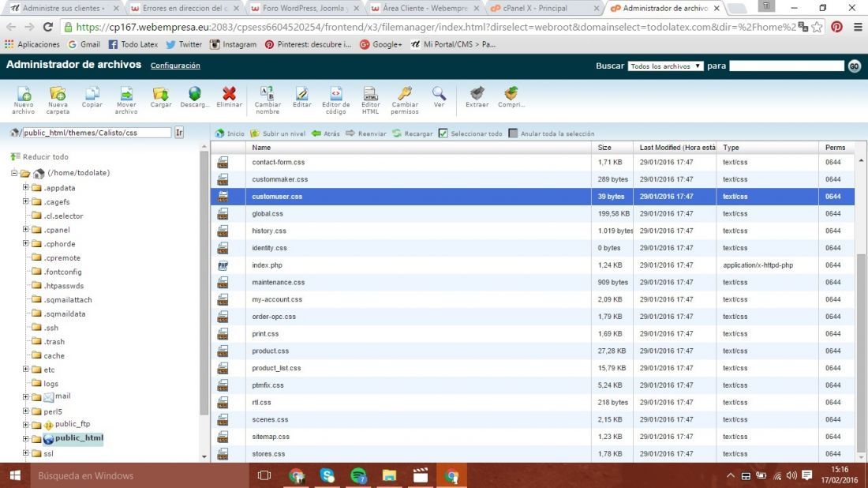868x488 pixels.
Task: Open the Todos los archivos search dropdown
Action: 665,66
